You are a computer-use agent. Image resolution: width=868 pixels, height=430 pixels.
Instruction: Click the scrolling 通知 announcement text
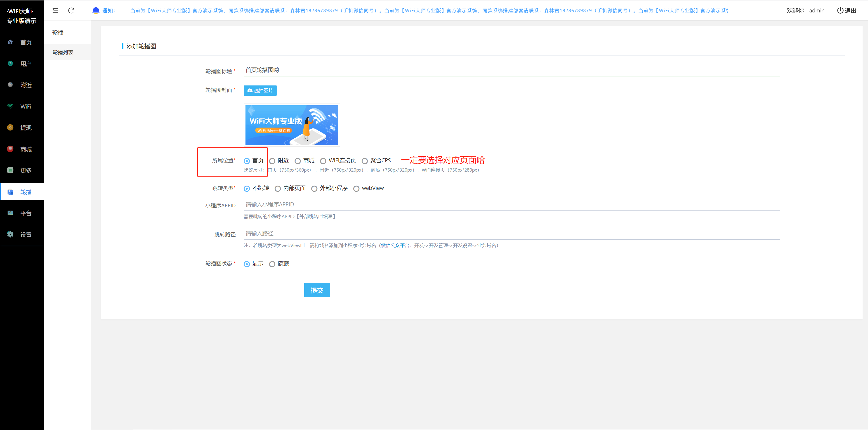point(429,10)
